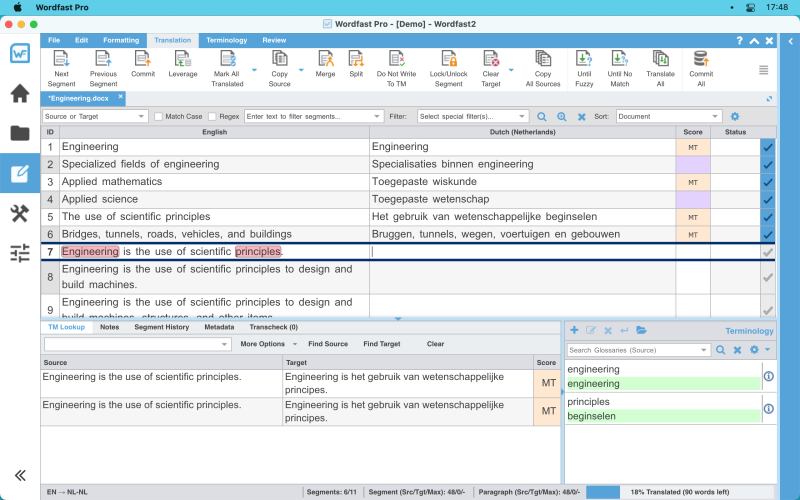This screenshot has width=800, height=500.
Task: Click the Clear Target icon
Action: tap(491, 59)
